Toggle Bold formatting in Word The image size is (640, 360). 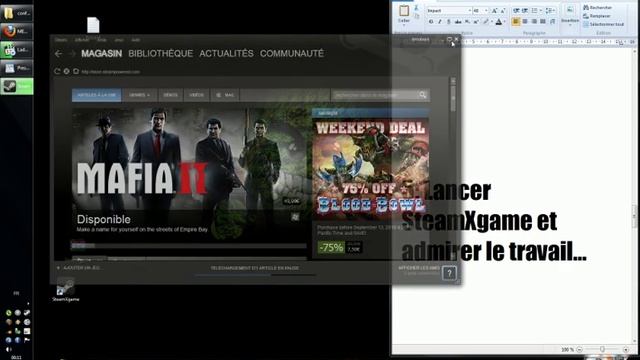[431, 22]
